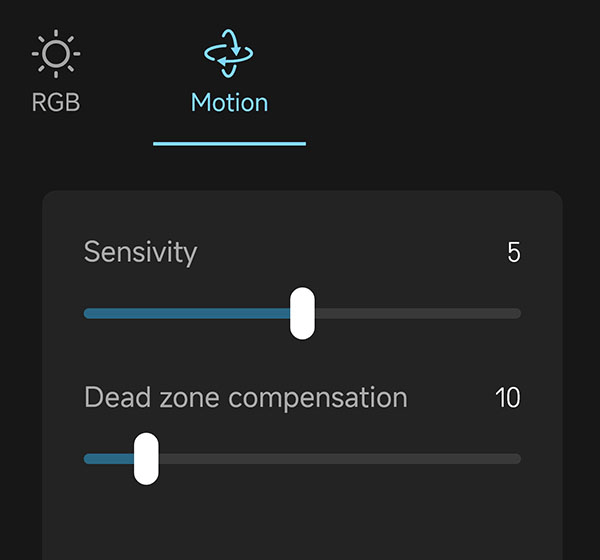Click the blue underline beneath Motion tab
Screen dimensions: 600x560
pyautogui.click(x=229, y=143)
